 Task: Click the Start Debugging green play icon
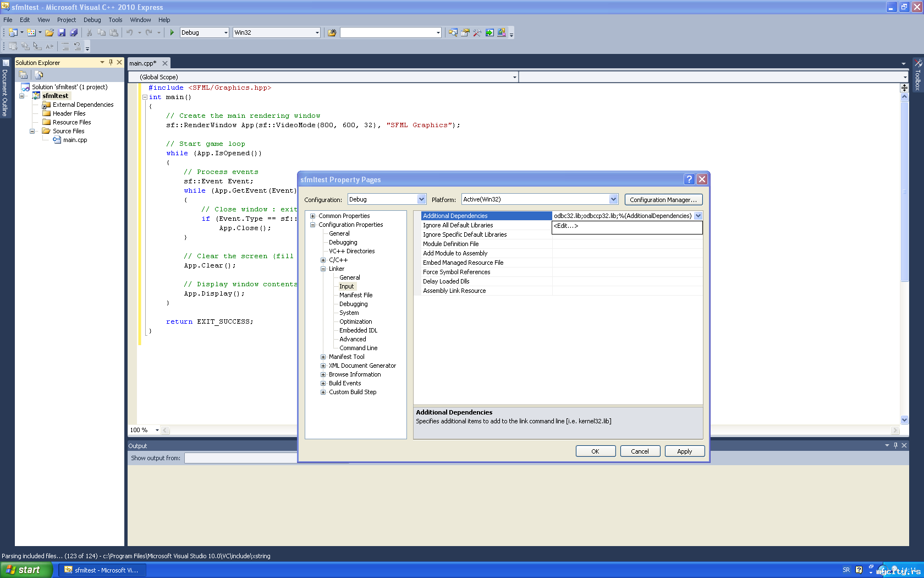point(172,32)
